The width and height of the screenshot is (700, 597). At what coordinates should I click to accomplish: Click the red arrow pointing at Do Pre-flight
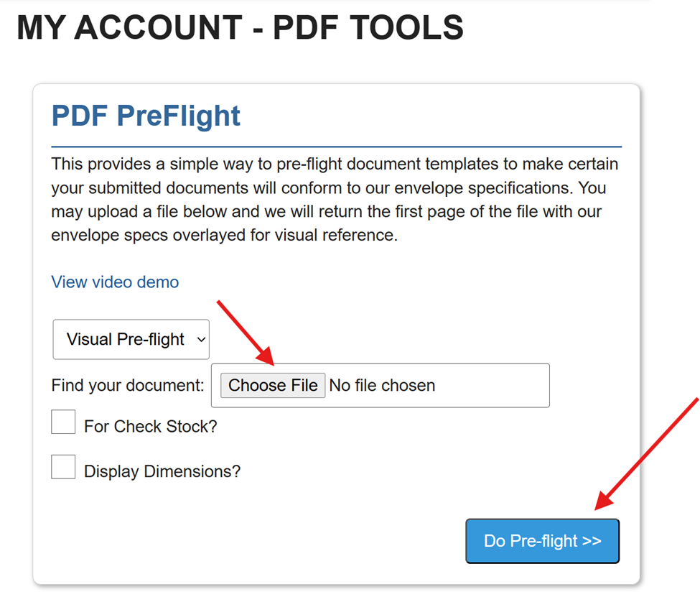pyautogui.click(x=646, y=453)
